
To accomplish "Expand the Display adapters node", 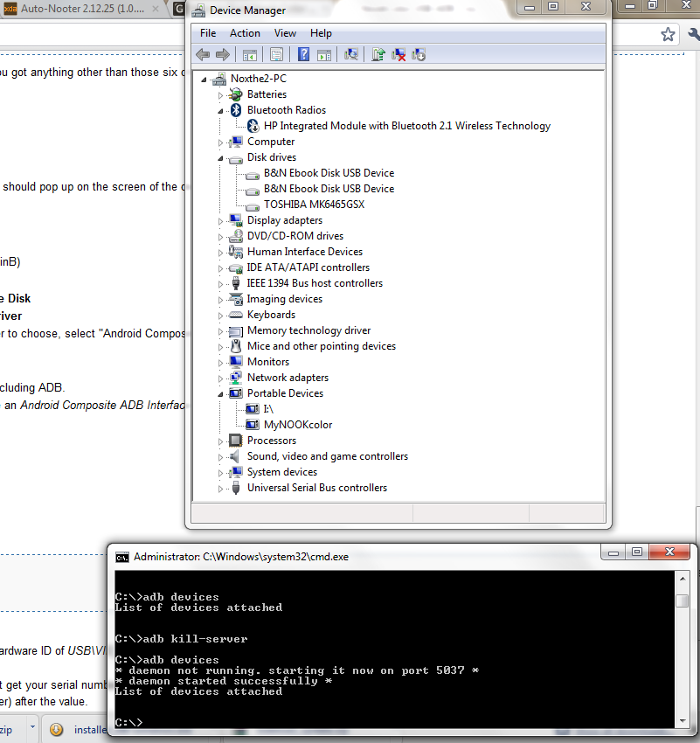I will 220,221.
